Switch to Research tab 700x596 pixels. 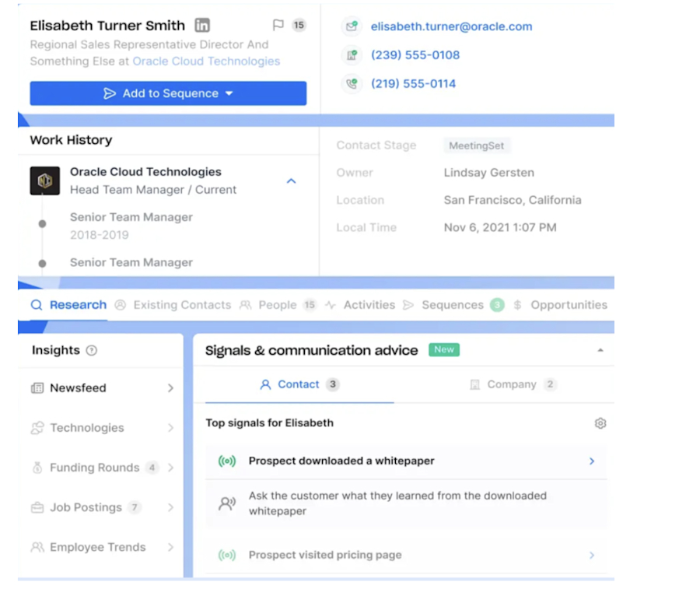pos(68,305)
